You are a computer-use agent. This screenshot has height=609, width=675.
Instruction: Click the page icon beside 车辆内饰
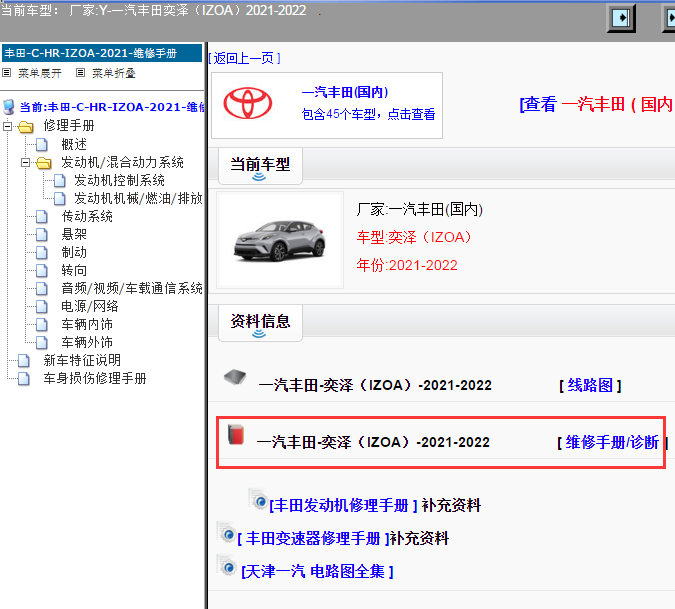(x=42, y=325)
